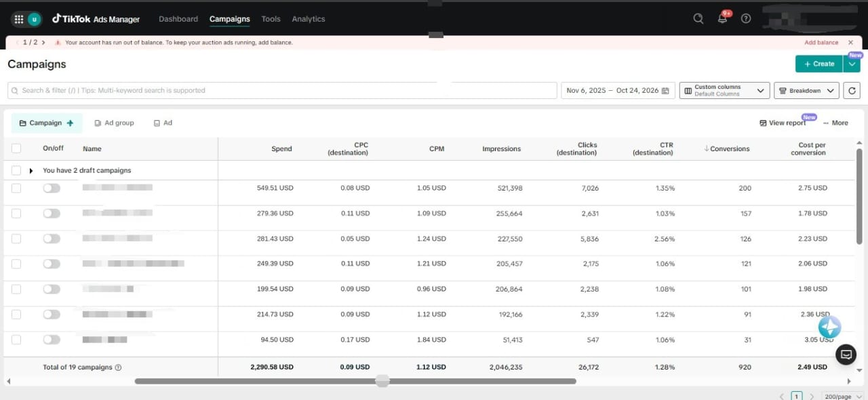
Task: Check the draft campaigns row checkbox
Action: pyautogui.click(x=16, y=170)
